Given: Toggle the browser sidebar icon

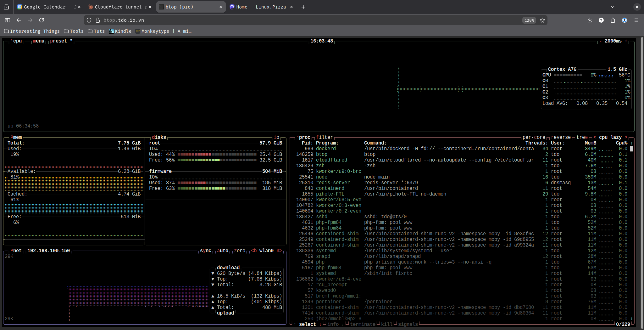Looking at the screenshot, I should point(8,20).
